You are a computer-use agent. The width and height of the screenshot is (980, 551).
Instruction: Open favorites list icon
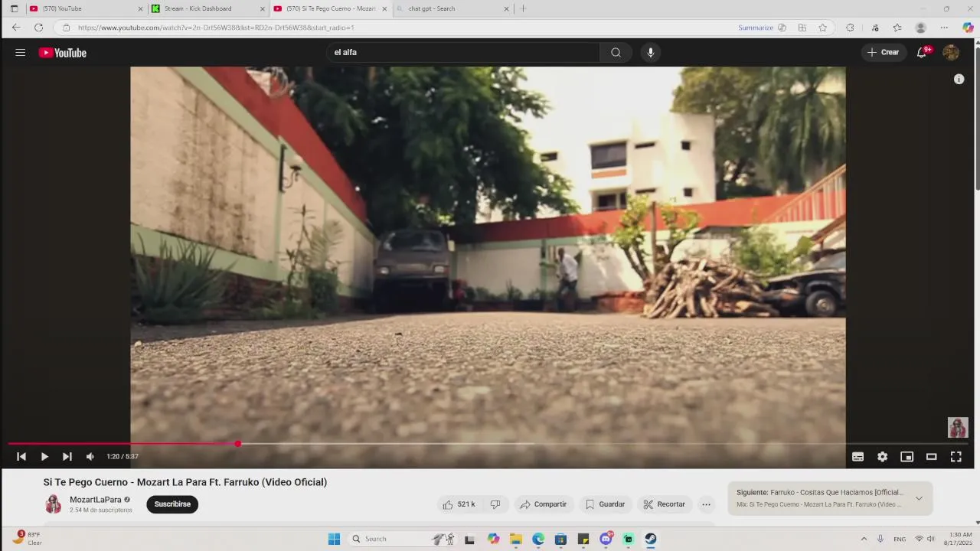tap(897, 28)
